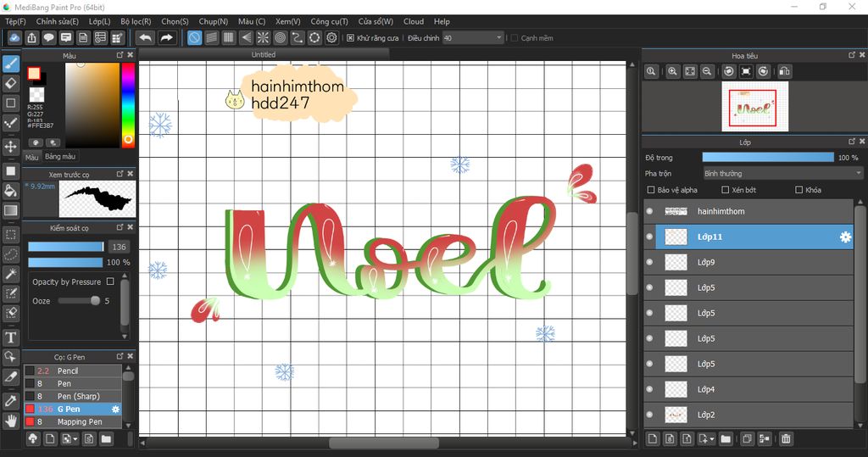This screenshot has width=868, height=457.
Task: Open Điều chỉnh correction dropdown
Action: pos(473,38)
